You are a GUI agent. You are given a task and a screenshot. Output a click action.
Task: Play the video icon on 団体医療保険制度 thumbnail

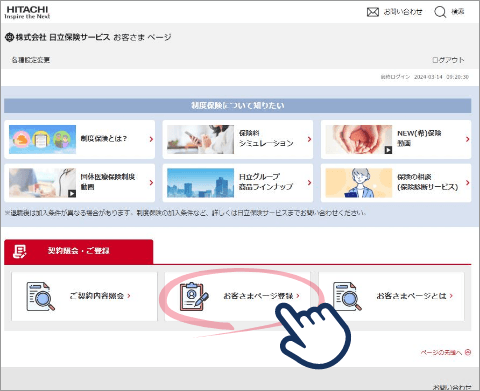click(72, 194)
